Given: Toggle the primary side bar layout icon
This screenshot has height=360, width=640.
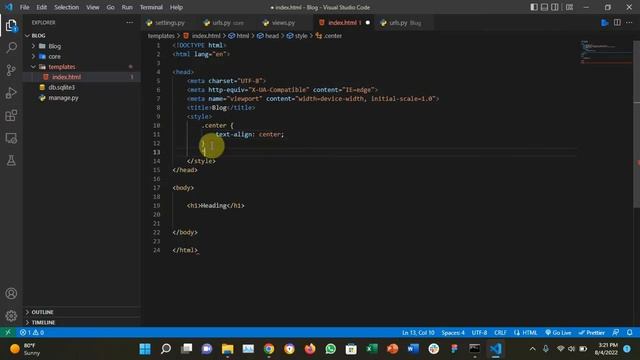Looking at the screenshot, I should pos(534,7).
